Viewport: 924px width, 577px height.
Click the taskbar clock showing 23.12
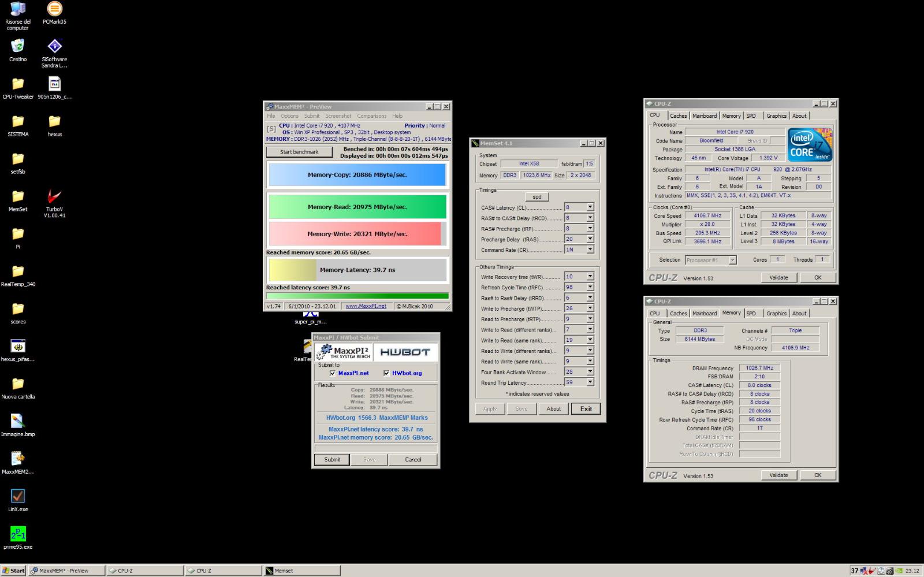point(912,571)
